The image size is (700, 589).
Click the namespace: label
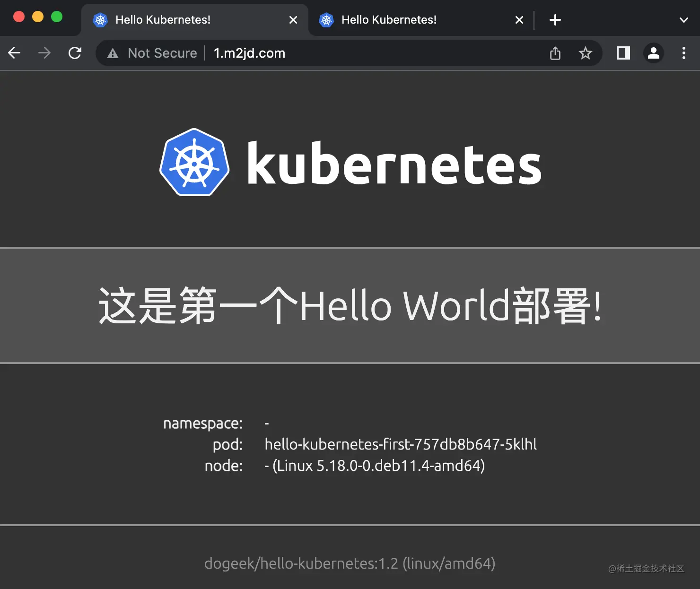pyautogui.click(x=203, y=424)
